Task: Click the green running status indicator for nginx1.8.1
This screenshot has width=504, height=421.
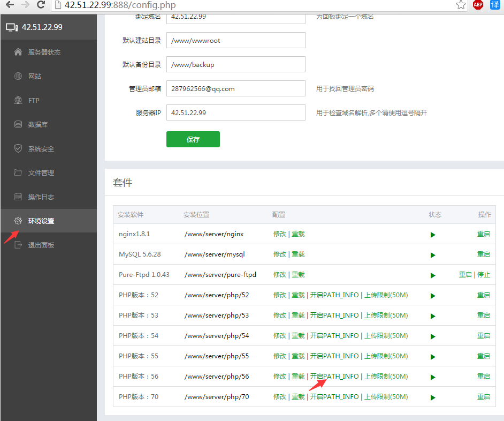Action: click(x=432, y=234)
